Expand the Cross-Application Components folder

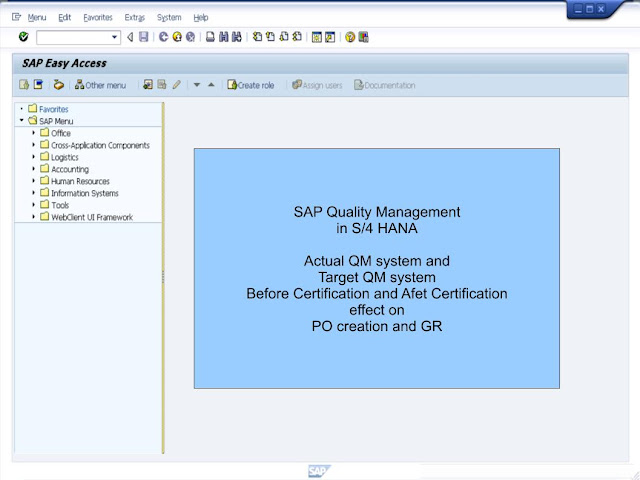pos(33,144)
